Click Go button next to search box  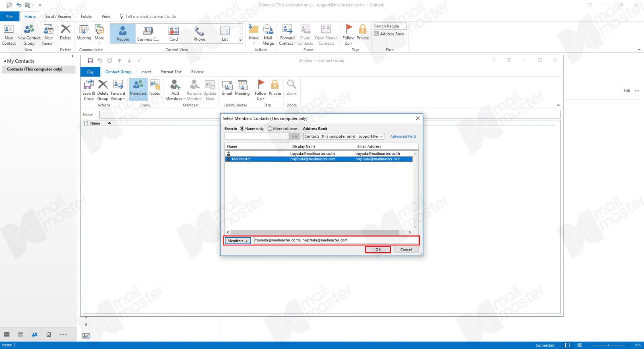(x=294, y=137)
